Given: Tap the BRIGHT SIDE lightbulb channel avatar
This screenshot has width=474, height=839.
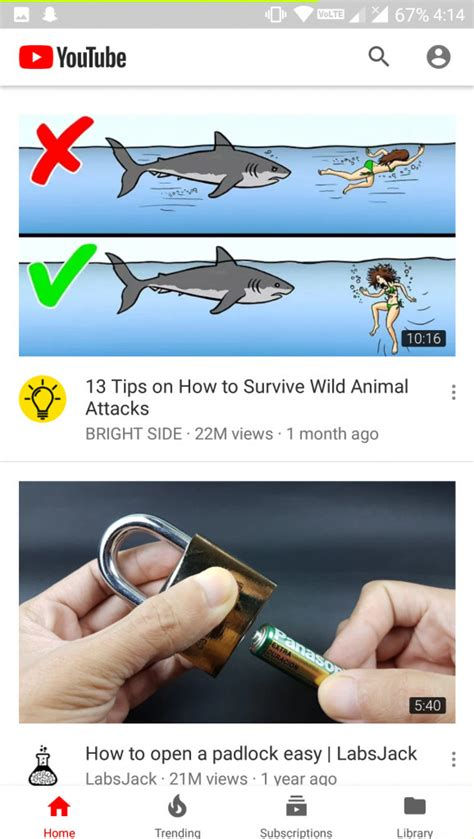Looking at the screenshot, I should [42, 399].
